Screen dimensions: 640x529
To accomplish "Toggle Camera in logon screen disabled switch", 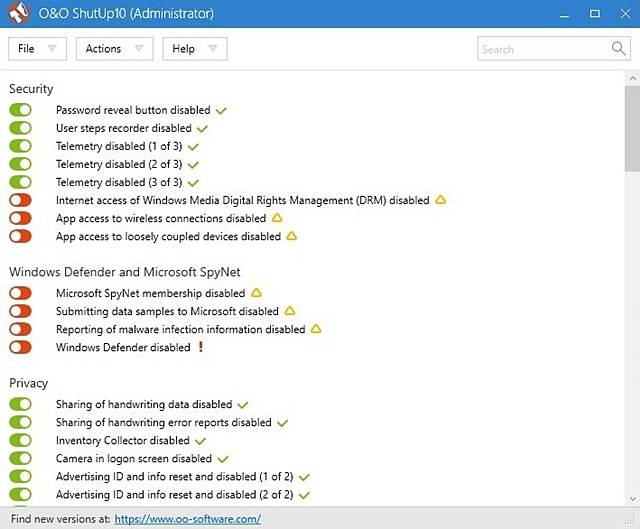I will [x=20, y=458].
